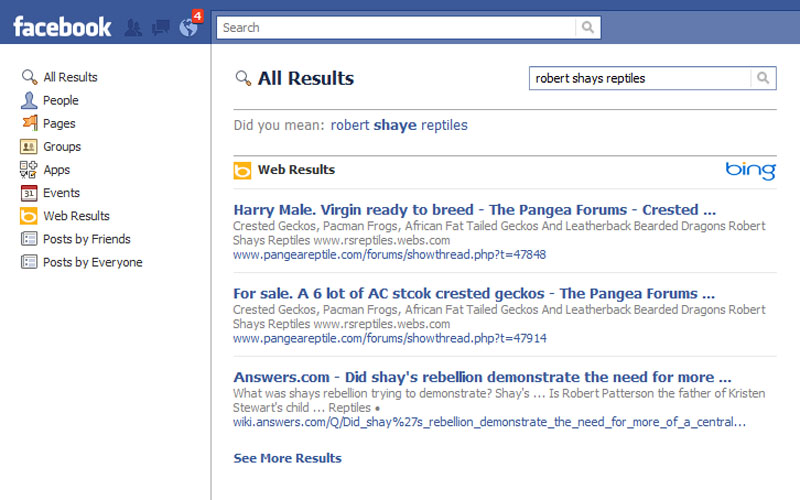This screenshot has height=500, width=800.
Task: Focus the top Search input field
Action: 396,27
